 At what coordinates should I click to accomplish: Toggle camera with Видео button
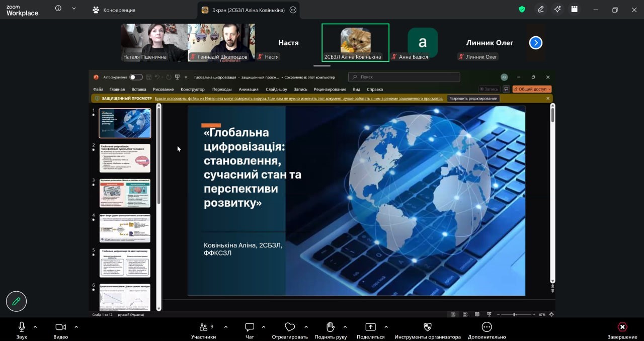(60, 330)
